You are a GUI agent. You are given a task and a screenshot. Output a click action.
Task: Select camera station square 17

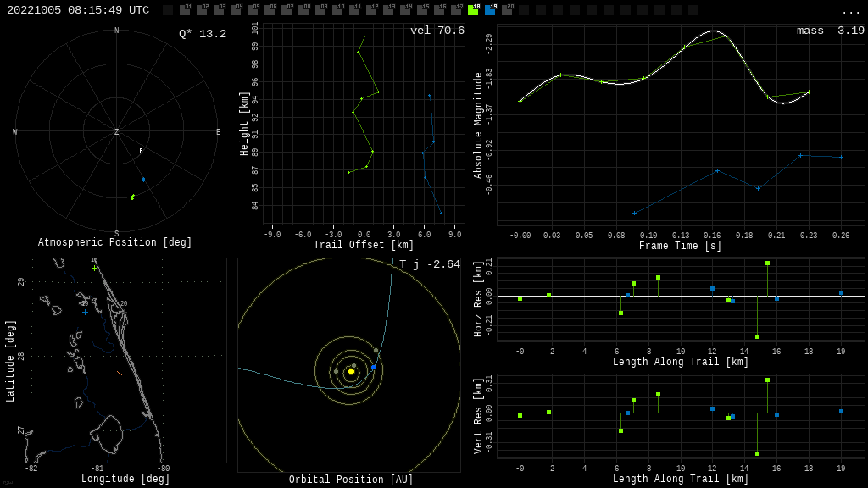point(456,10)
